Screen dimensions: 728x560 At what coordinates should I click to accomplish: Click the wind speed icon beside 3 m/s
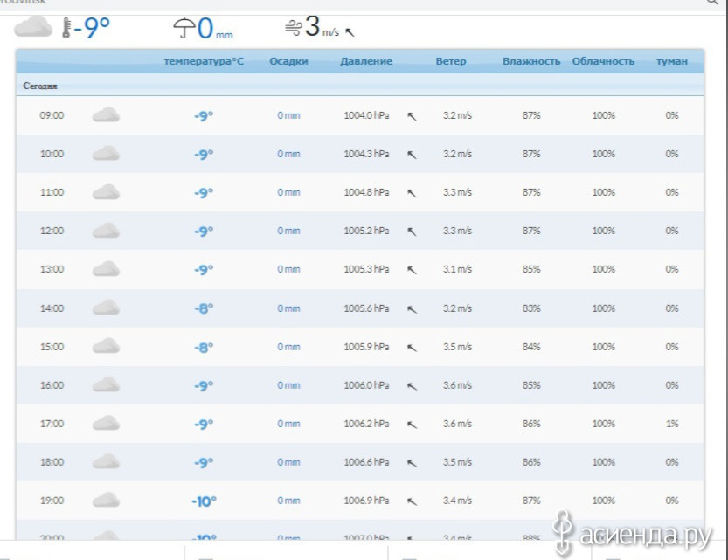coord(293,29)
